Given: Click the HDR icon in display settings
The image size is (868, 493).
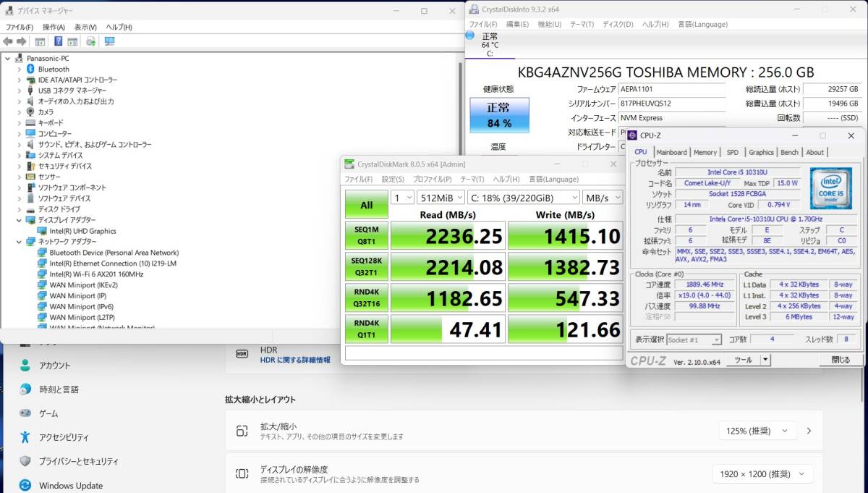Looking at the screenshot, I should point(242,355).
